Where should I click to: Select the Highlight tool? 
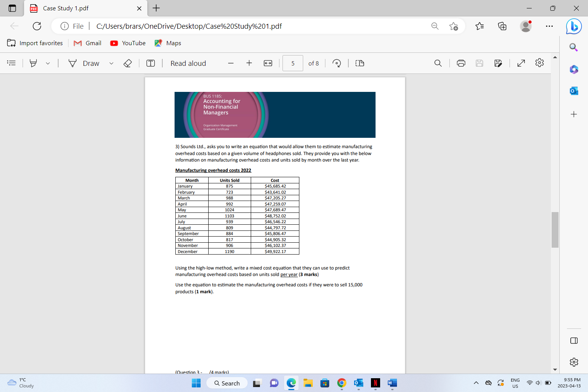[x=33, y=63]
